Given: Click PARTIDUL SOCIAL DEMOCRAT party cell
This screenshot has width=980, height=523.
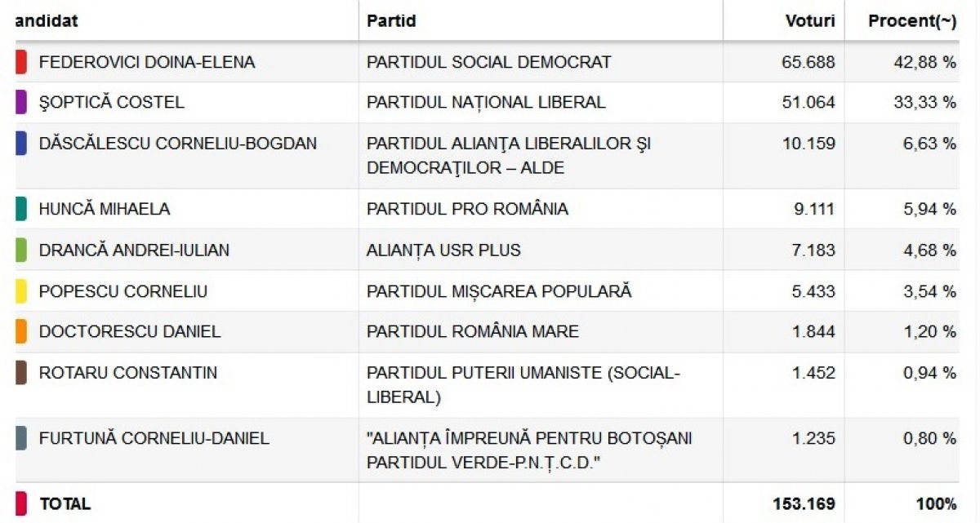Looking at the screenshot, I should point(488,62).
